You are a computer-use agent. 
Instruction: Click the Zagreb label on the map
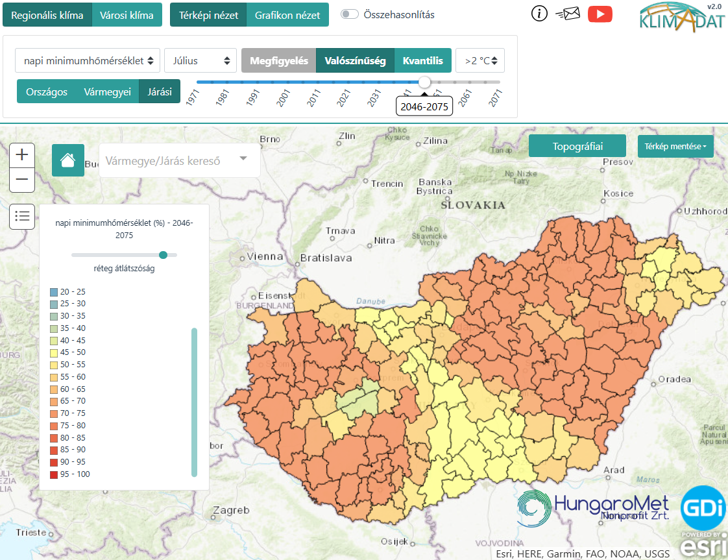pyautogui.click(x=231, y=510)
